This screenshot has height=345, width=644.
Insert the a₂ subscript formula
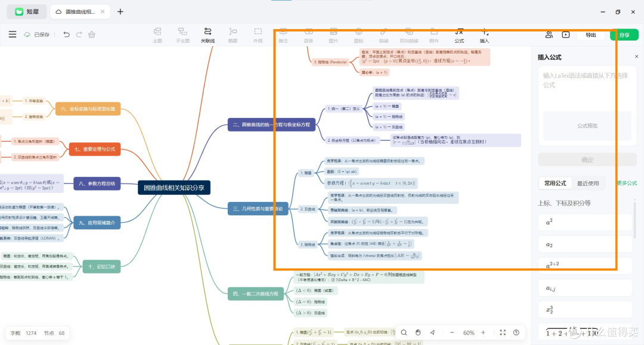(586, 244)
